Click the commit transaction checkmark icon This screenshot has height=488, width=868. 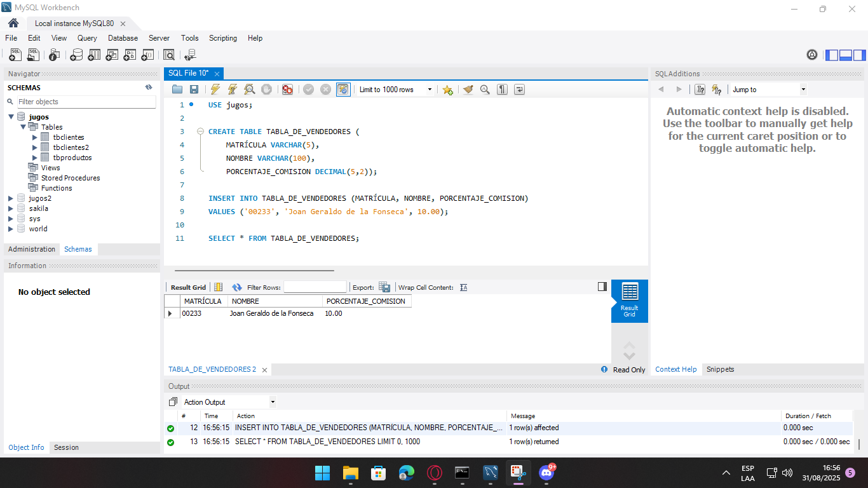click(308, 90)
